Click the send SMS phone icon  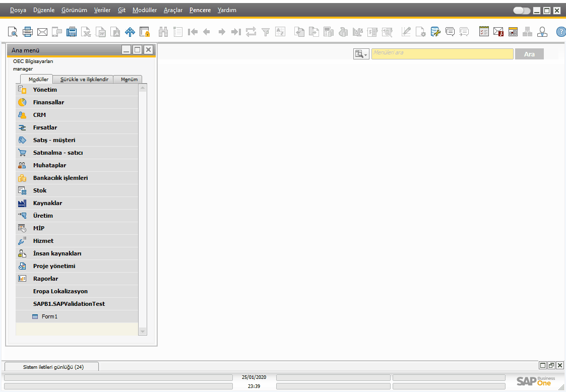57,32
